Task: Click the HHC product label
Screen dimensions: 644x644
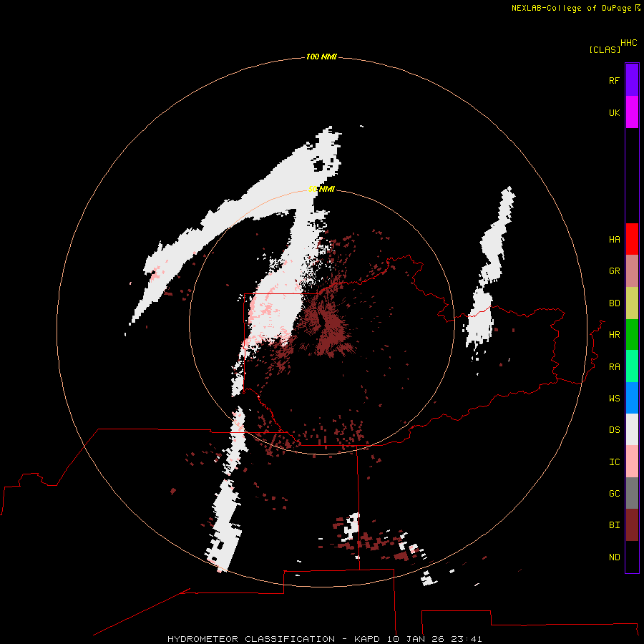Action: 629,43
